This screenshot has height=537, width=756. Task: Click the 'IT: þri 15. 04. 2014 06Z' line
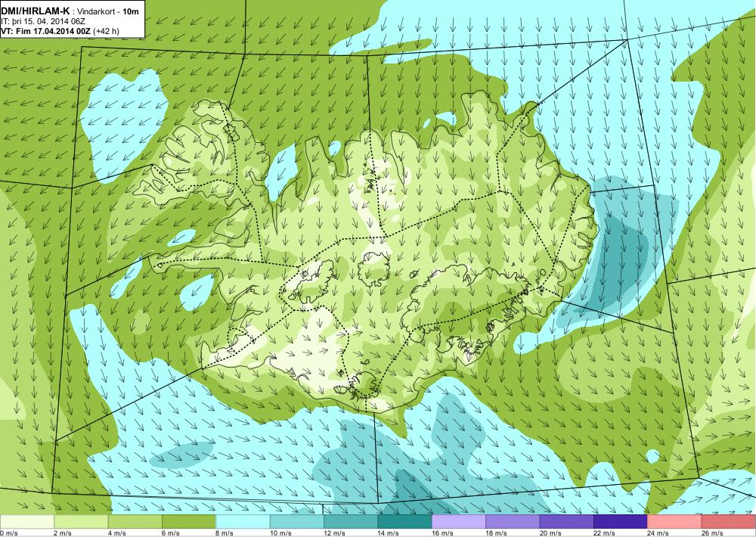point(43,21)
